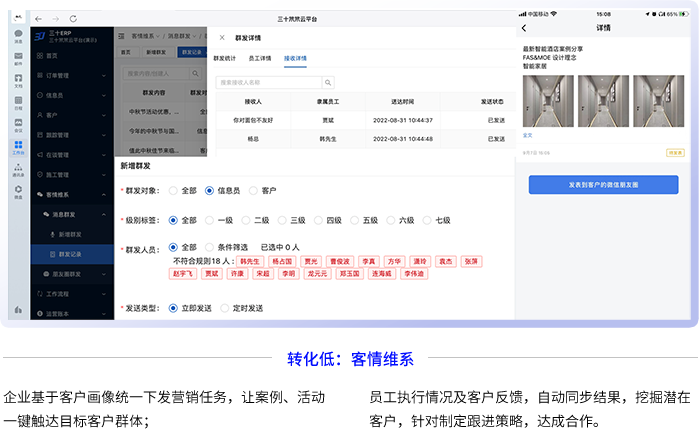Open 消息 chat icon in left bar
The height and width of the screenshot is (429, 699).
click(19, 37)
